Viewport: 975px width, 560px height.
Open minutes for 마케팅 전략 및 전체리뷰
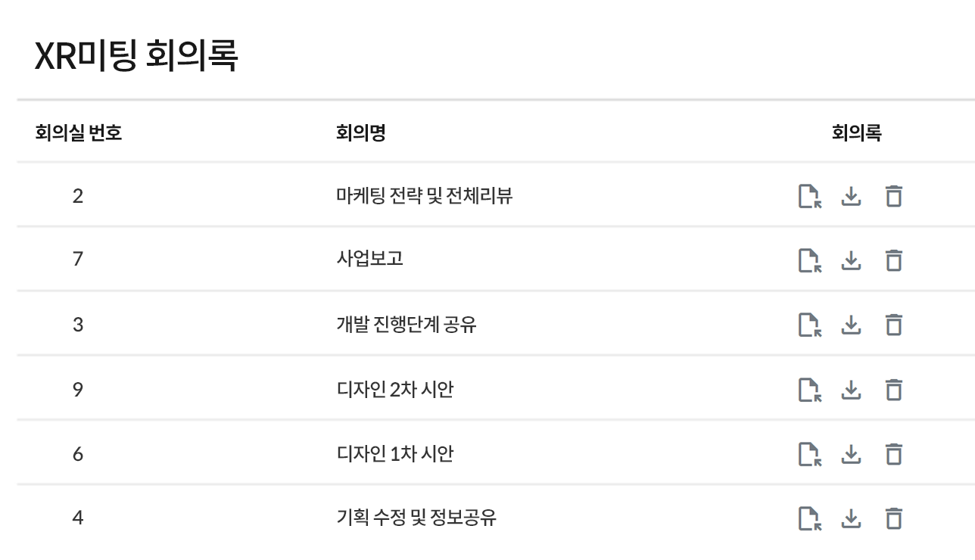810,196
